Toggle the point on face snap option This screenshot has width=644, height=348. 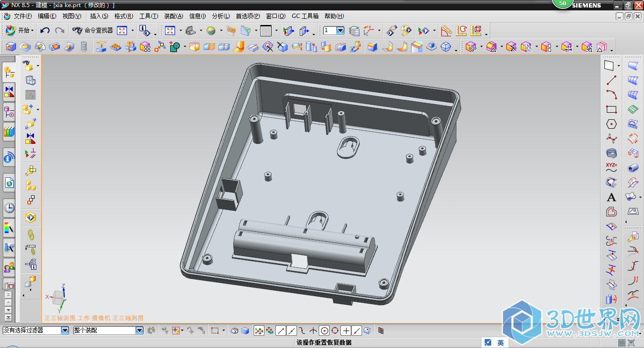[367, 331]
